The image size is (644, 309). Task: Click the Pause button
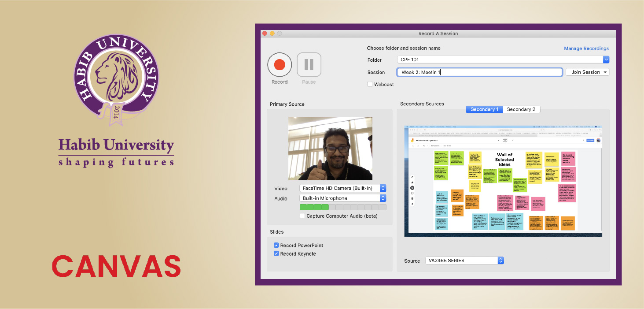(x=309, y=65)
